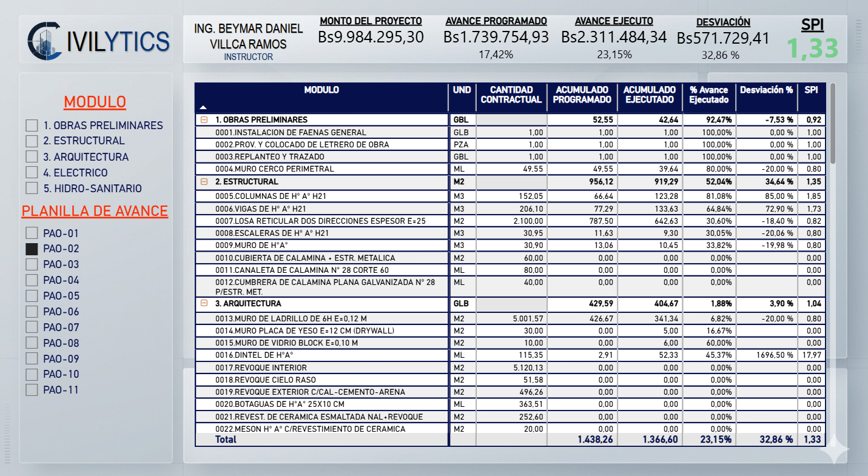Select the 0016.DINTEL DE H°A° row
The width and height of the screenshot is (868, 476).
(510, 355)
